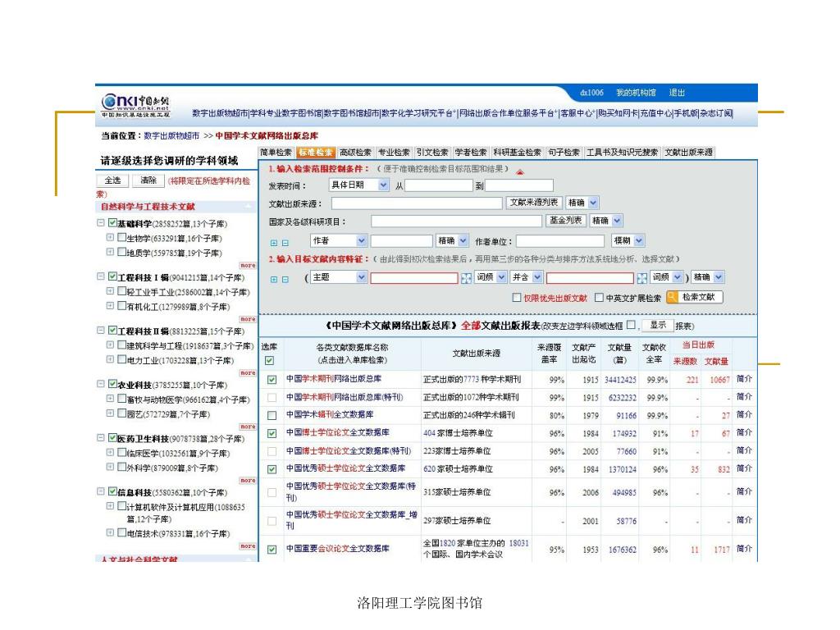Click the plus icon in 主题 row
The image size is (840, 630).
pos(274,279)
